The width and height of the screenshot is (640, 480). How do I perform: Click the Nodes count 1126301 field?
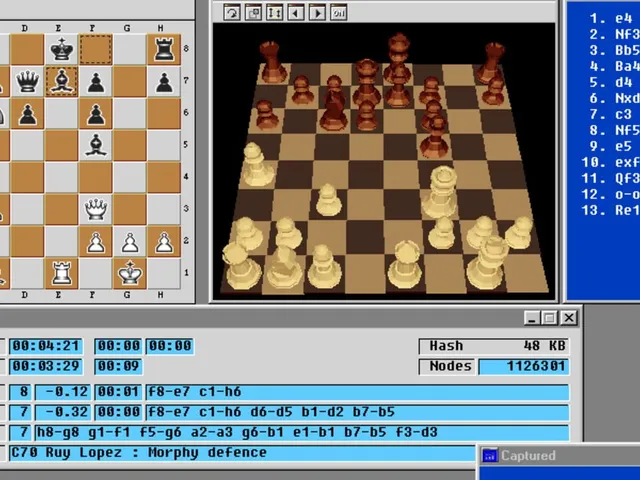click(524, 366)
